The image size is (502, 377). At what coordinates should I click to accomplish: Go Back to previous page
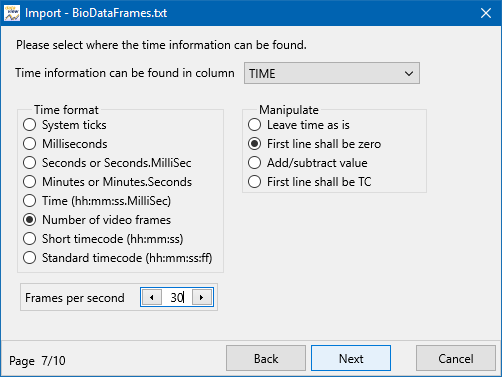266,358
